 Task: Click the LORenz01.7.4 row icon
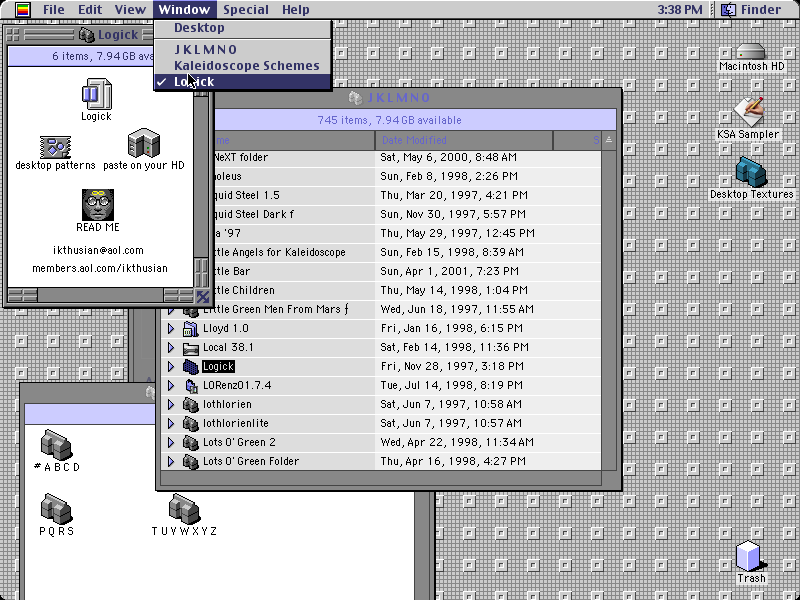[x=191, y=386]
